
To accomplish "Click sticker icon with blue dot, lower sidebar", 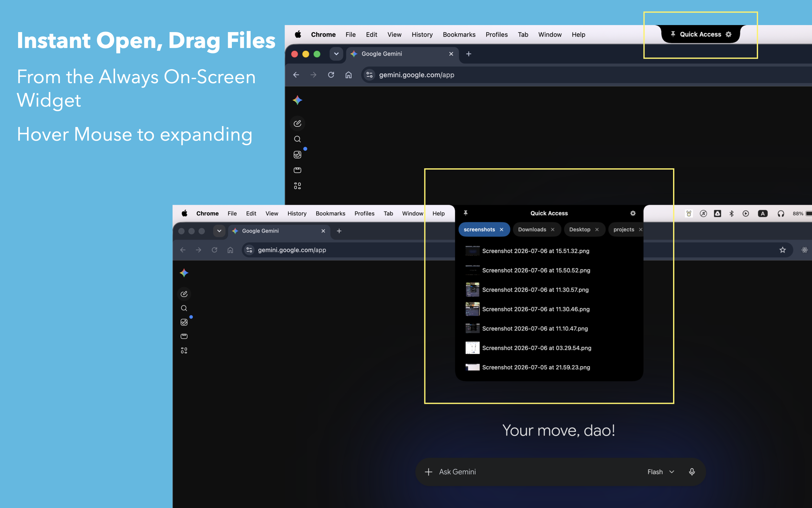I will [x=184, y=322].
